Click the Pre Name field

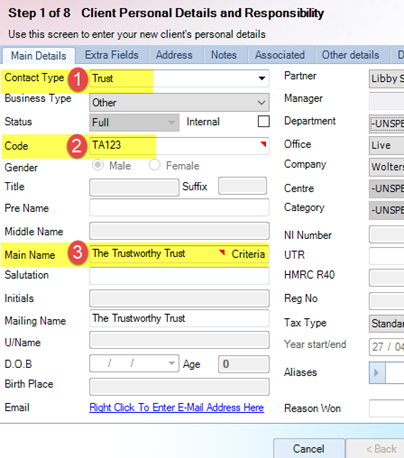[179, 208]
